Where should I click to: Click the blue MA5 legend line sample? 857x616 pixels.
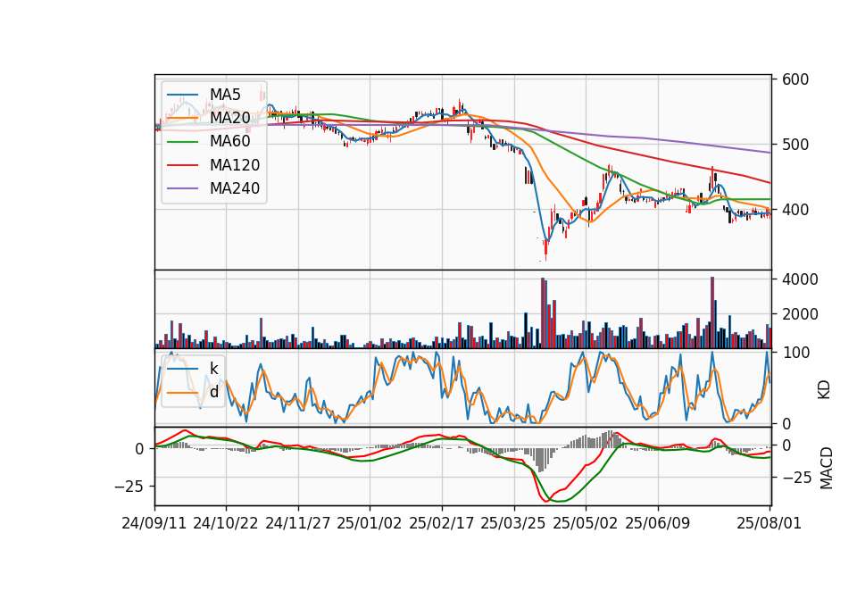point(182,95)
